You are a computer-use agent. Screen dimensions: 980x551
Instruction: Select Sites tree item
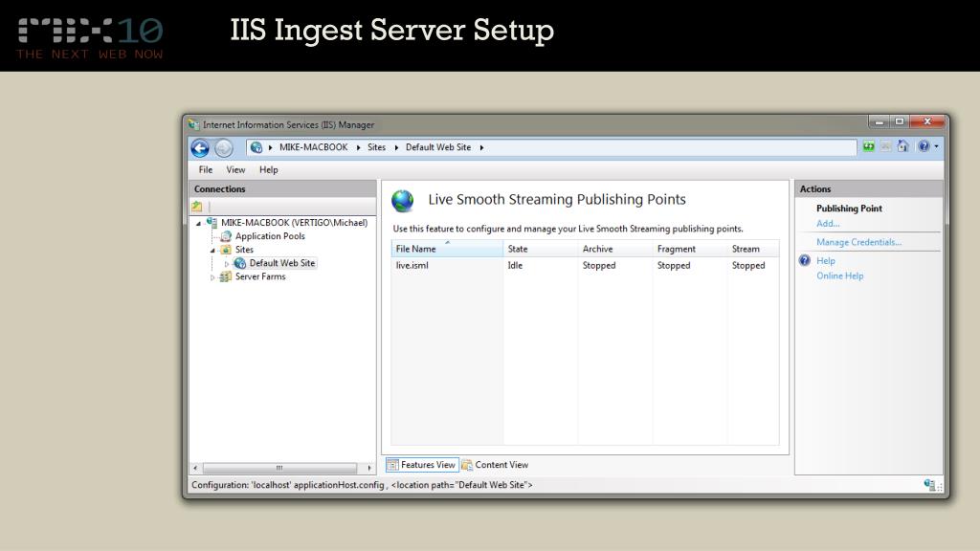[244, 250]
